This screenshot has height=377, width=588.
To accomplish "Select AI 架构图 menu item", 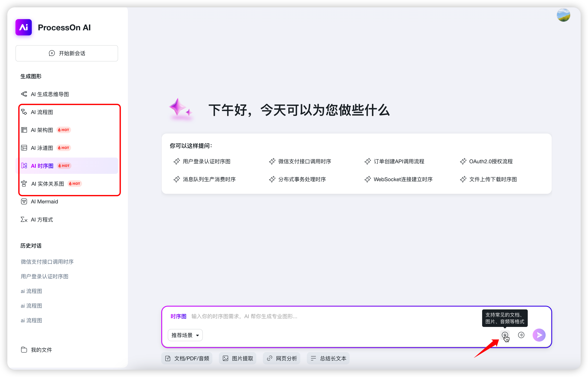I will (42, 130).
